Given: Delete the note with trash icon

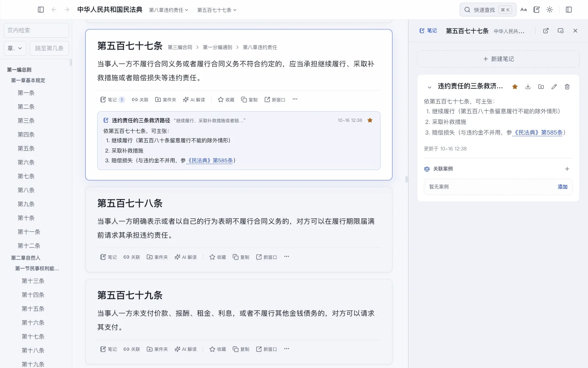Looking at the screenshot, I should (x=567, y=87).
